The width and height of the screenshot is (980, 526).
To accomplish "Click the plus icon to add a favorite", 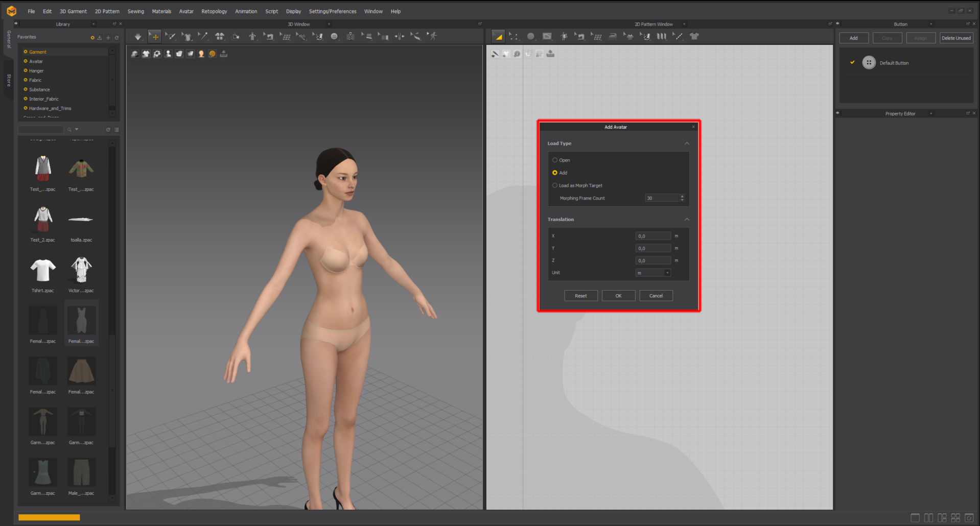I will 108,38.
